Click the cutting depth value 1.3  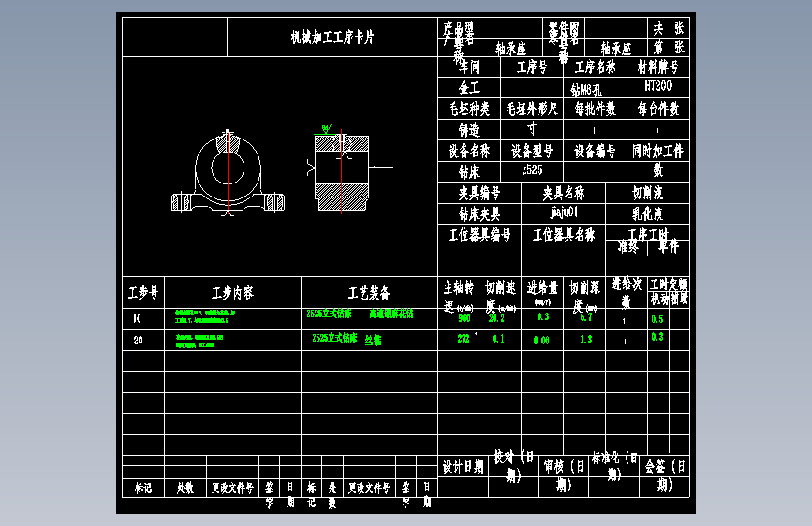586,339
